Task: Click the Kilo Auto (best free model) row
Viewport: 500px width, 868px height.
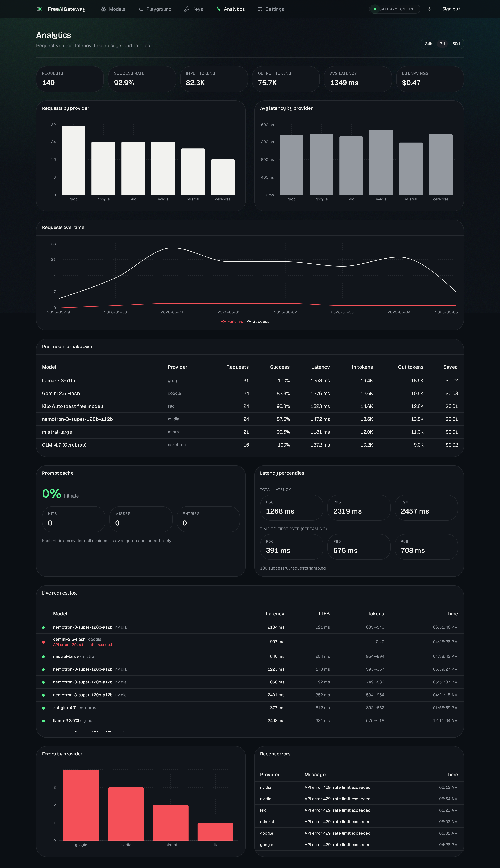Action: coord(250,406)
